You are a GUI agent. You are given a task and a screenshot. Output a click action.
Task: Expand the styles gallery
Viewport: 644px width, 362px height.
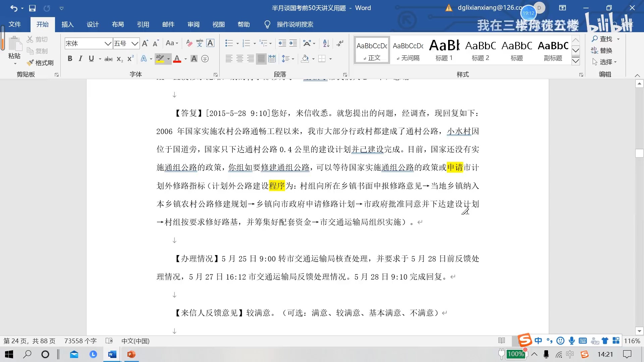[x=576, y=61]
